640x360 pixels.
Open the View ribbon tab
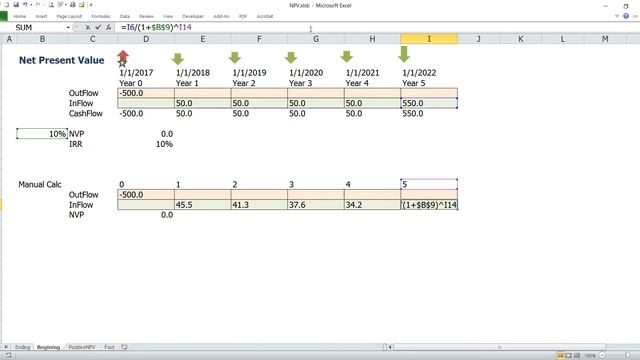click(168, 16)
